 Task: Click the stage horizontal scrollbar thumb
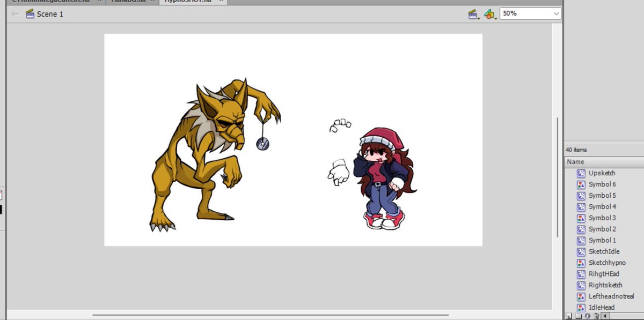(270, 315)
